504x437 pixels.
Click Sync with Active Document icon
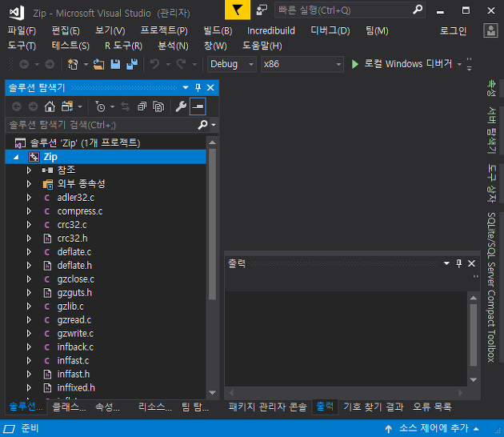(125, 106)
